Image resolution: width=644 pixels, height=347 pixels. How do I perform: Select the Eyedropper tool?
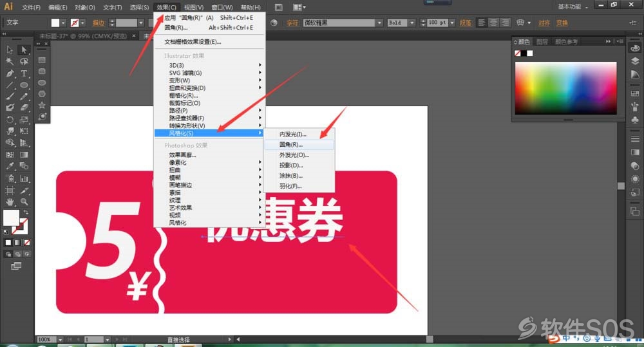tap(10, 166)
